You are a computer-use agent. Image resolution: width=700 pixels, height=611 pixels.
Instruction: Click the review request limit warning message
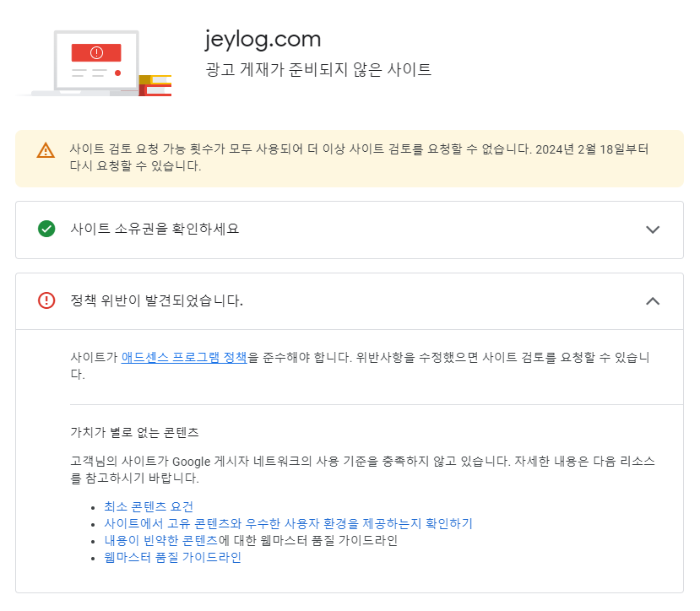pyautogui.click(x=360, y=158)
